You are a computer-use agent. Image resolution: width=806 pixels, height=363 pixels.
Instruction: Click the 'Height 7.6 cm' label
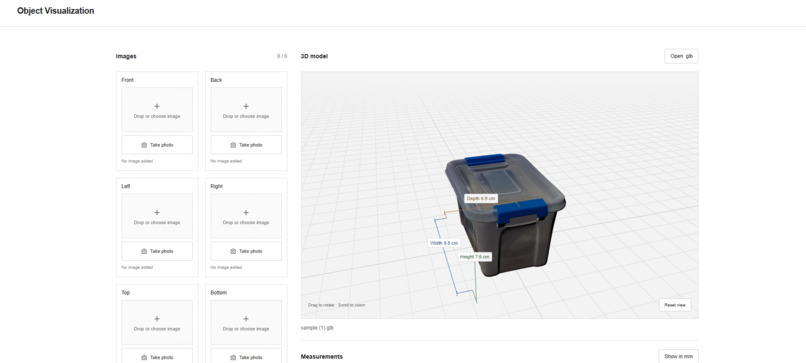pos(475,257)
